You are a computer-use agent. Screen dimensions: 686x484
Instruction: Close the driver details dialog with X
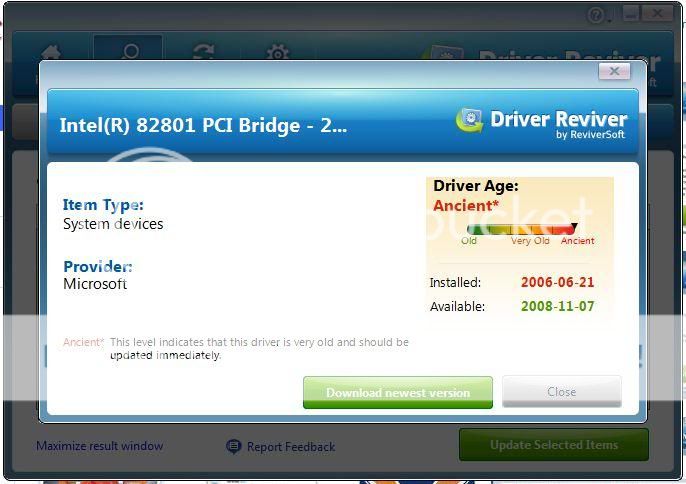(614, 71)
